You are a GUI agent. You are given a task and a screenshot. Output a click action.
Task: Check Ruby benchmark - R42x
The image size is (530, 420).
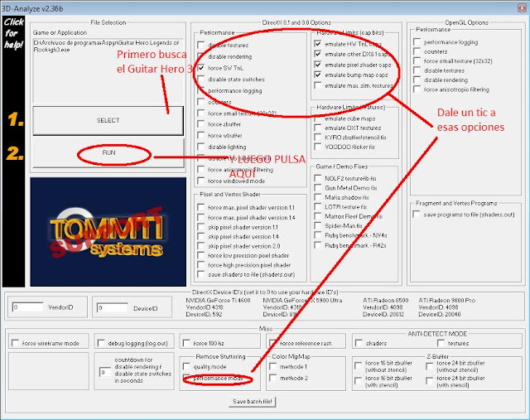tap(318, 245)
